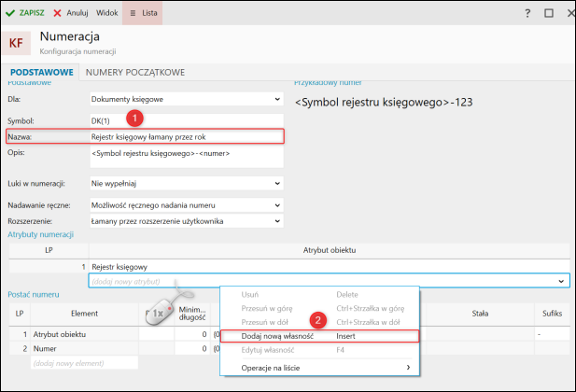
Task: Click the Element column header
Action: point(85,314)
